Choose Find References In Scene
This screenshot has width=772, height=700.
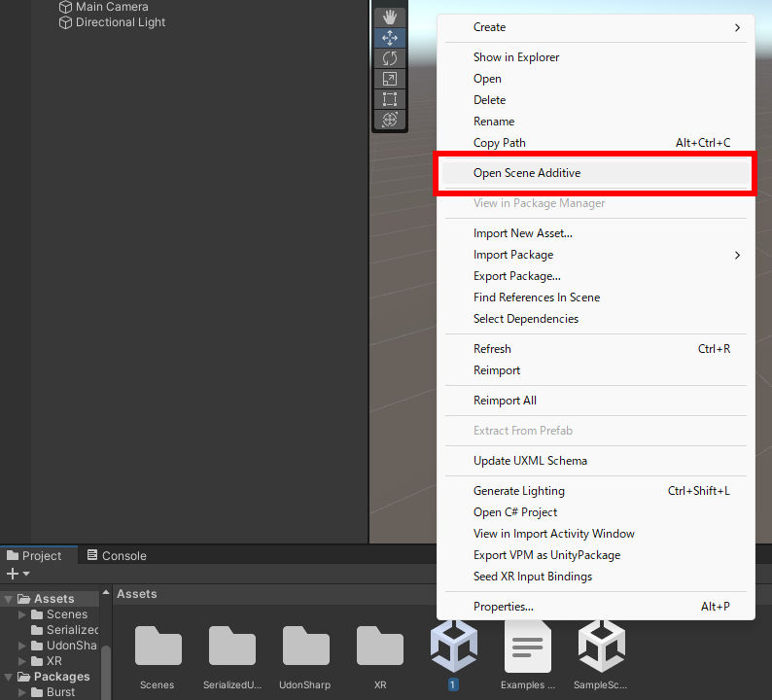[x=596, y=297]
